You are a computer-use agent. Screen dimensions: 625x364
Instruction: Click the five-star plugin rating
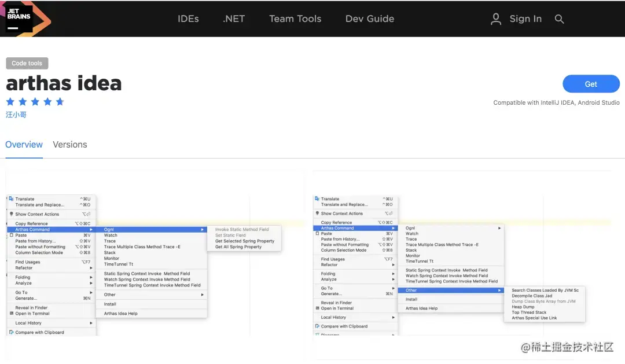(35, 102)
